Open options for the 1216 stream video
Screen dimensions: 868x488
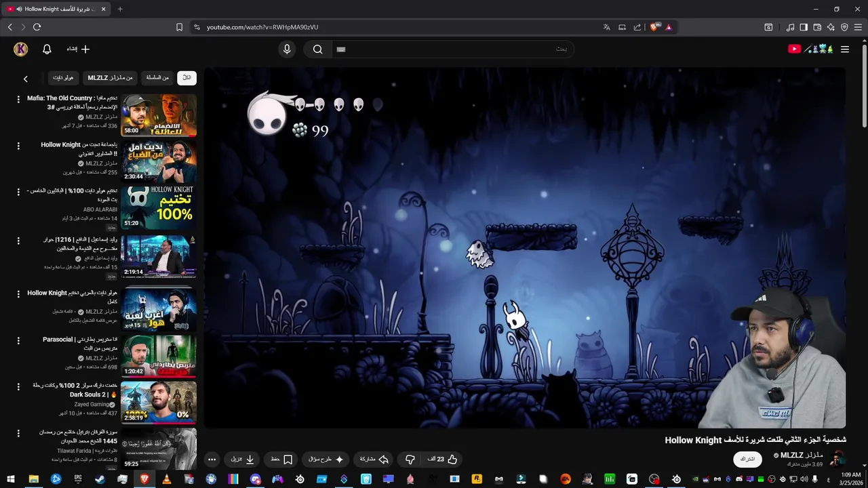coord(18,241)
